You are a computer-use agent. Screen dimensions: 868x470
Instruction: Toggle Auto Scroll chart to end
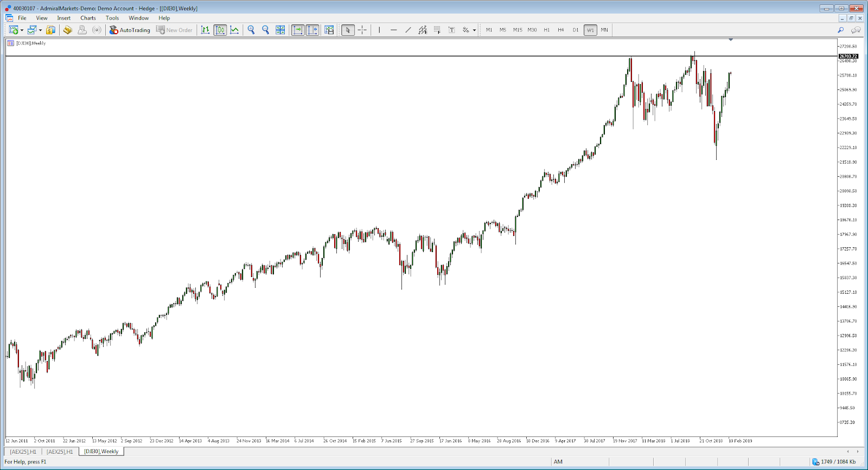[x=298, y=30]
